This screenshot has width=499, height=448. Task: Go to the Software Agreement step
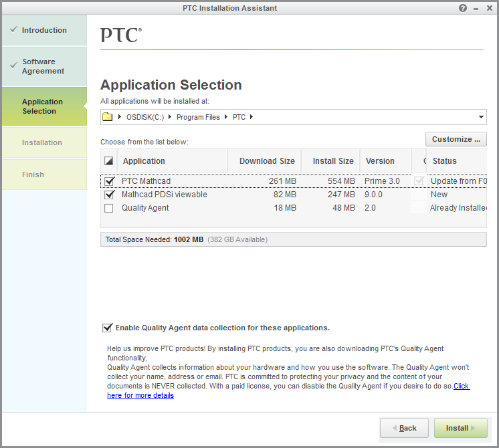click(x=45, y=66)
